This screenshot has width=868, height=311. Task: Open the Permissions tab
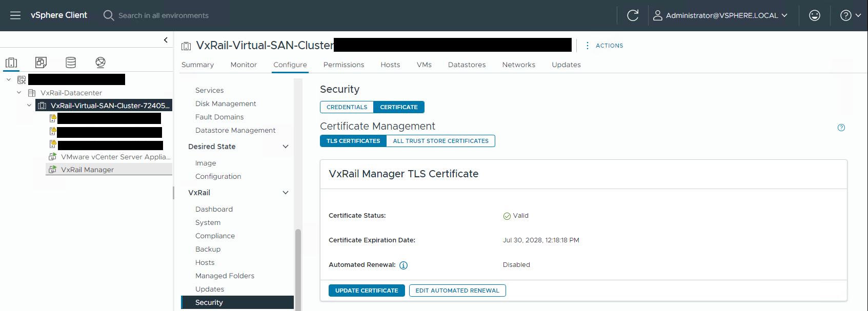[344, 65]
